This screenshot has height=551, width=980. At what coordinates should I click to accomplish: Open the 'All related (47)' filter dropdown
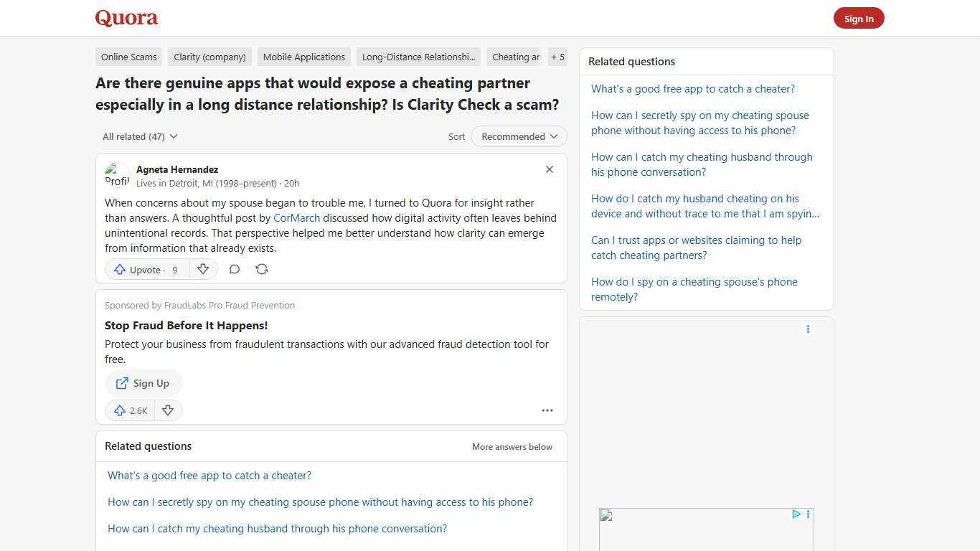140,136
